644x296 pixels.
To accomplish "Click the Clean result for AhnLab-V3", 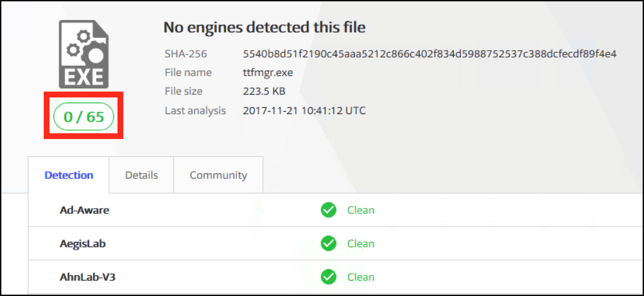I will coord(361,277).
